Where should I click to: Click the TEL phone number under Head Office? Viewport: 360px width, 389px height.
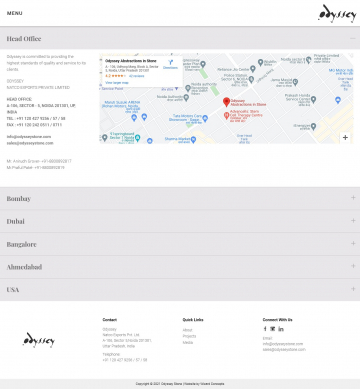tap(36, 118)
